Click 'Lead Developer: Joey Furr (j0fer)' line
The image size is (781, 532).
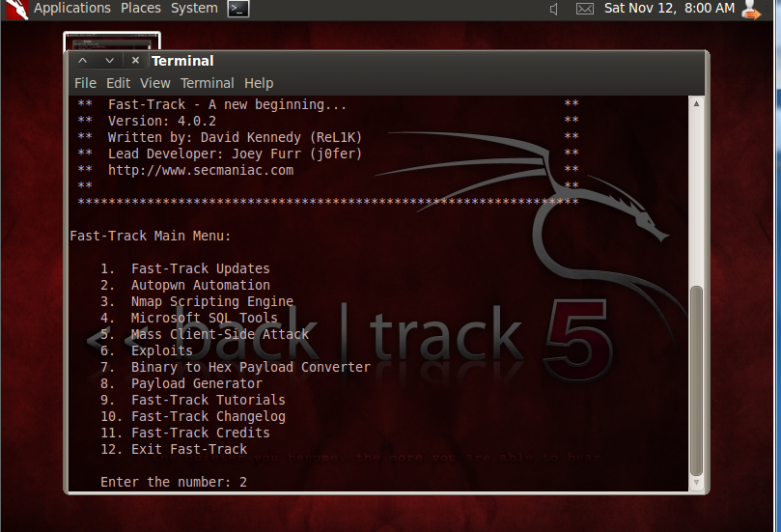pyautogui.click(x=235, y=154)
